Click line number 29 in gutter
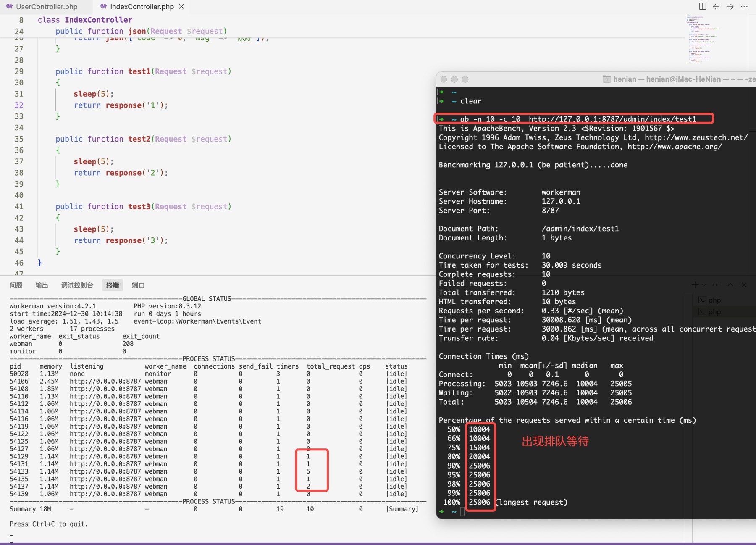Viewport: 756px width, 545px height. 19,71
